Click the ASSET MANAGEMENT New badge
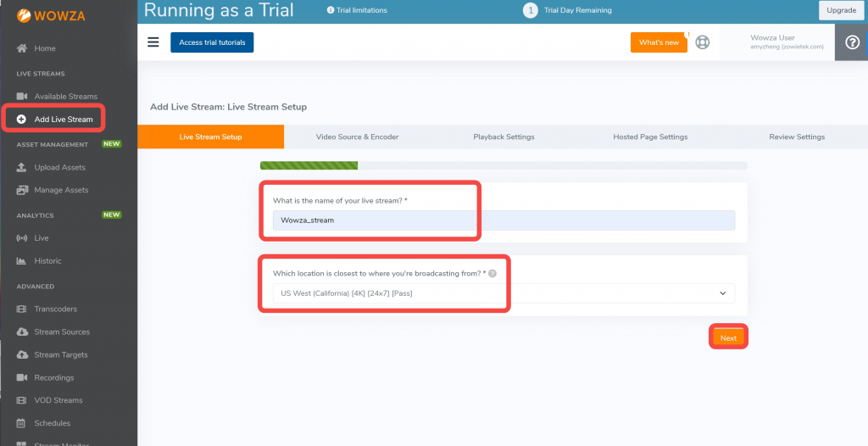Image resolution: width=868 pixels, height=446 pixels. 112,144
